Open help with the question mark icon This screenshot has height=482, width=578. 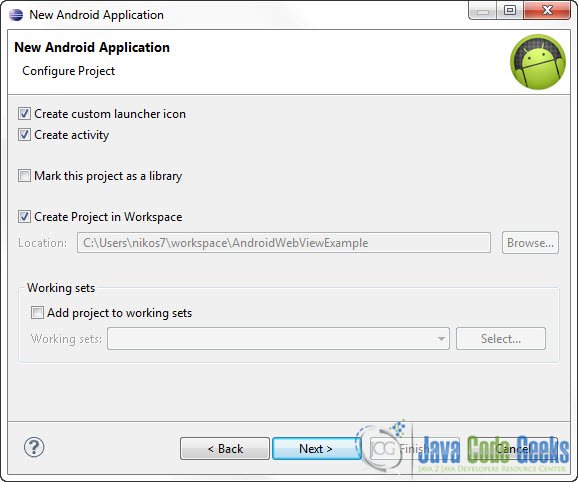(34, 447)
